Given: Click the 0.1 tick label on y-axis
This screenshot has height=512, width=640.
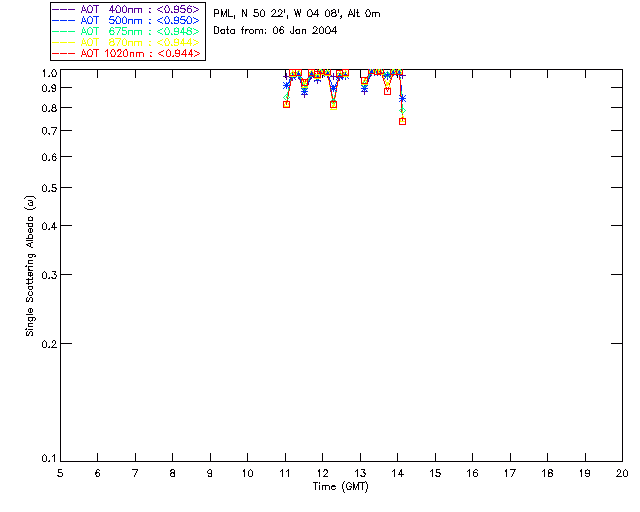Looking at the screenshot, I should pos(46,459).
